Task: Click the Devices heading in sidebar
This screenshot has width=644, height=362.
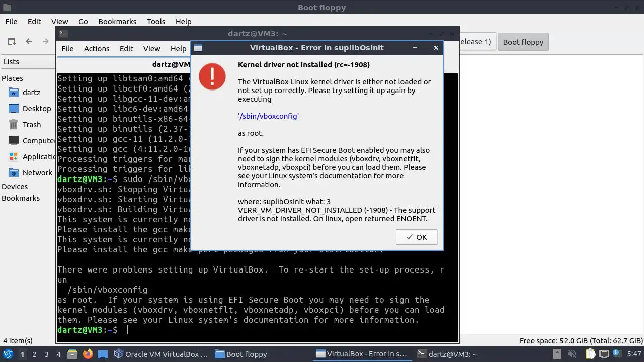Action: [15, 187]
